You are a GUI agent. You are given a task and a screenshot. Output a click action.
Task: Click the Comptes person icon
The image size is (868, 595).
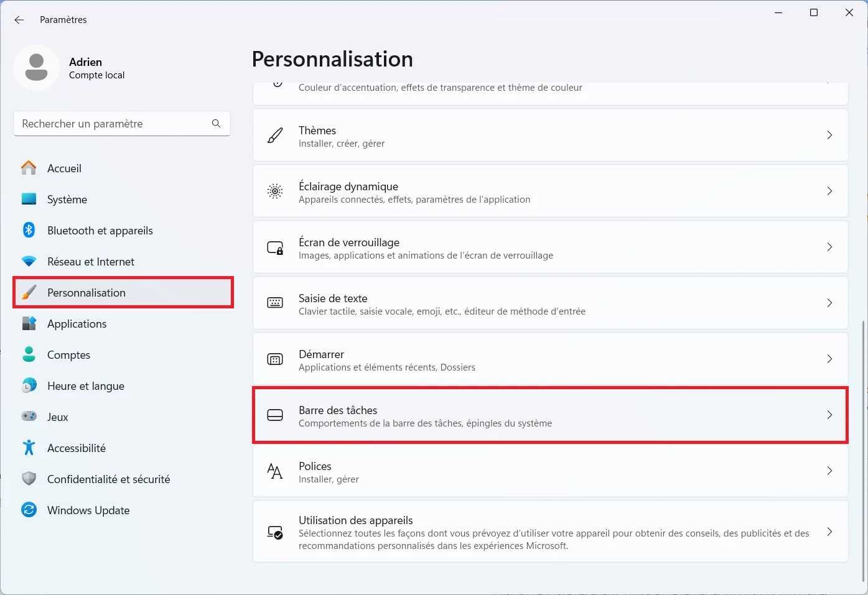point(29,354)
